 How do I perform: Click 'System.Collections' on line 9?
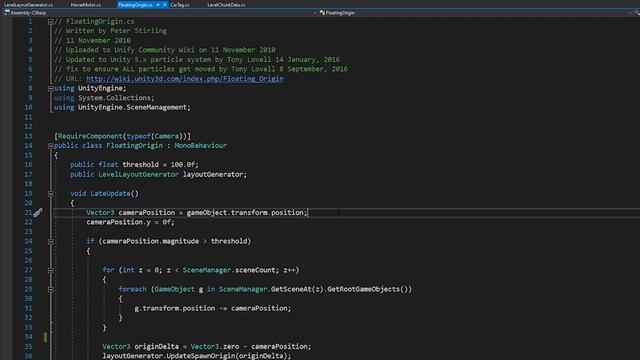tap(114, 98)
